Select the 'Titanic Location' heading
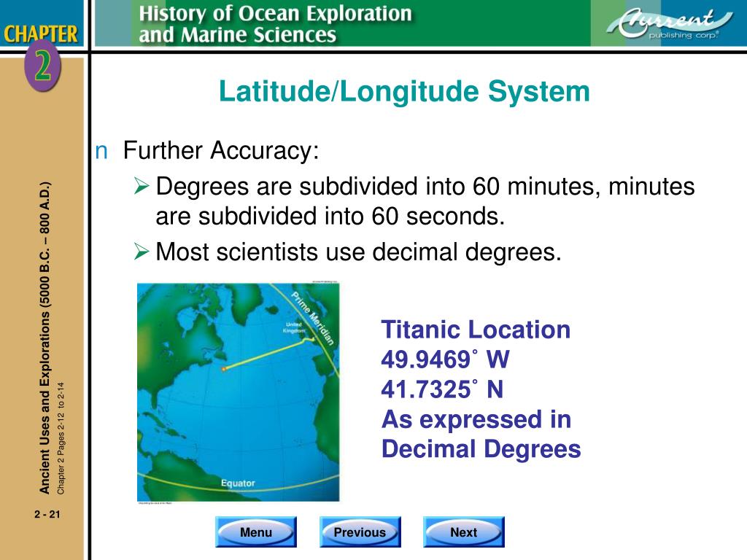The image size is (747, 560). [476, 330]
